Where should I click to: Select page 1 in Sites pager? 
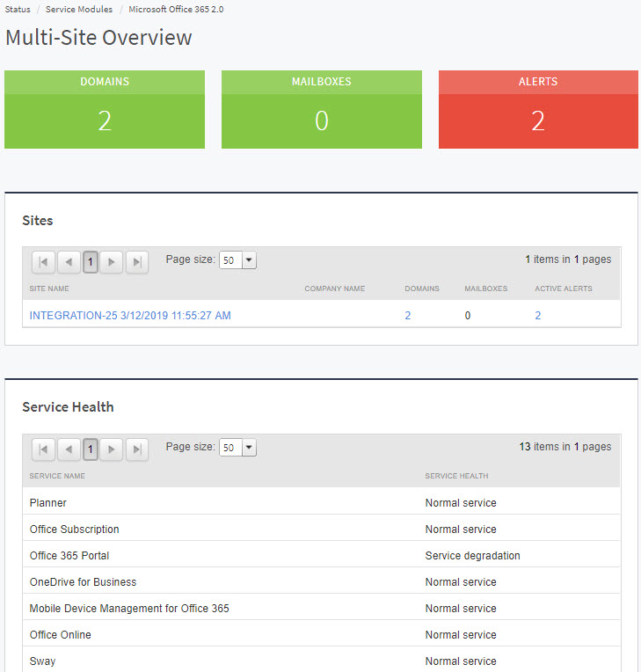(90, 262)
